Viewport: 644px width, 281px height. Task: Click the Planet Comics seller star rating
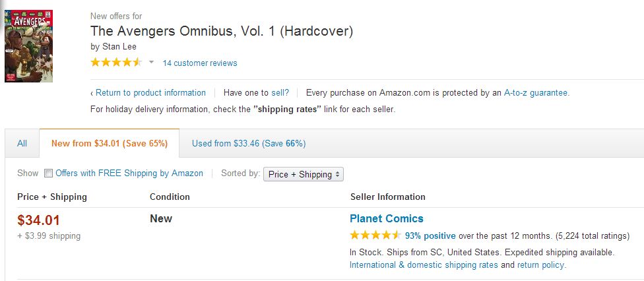[x=375, y=235]
